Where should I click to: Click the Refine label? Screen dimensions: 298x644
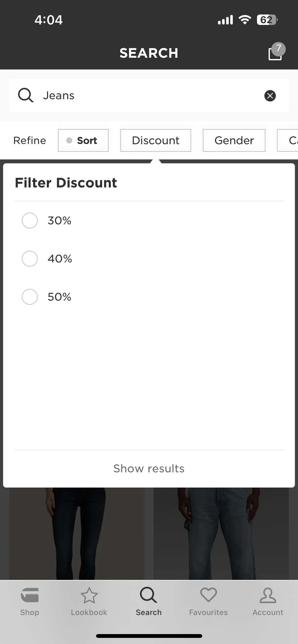(30, 140)
